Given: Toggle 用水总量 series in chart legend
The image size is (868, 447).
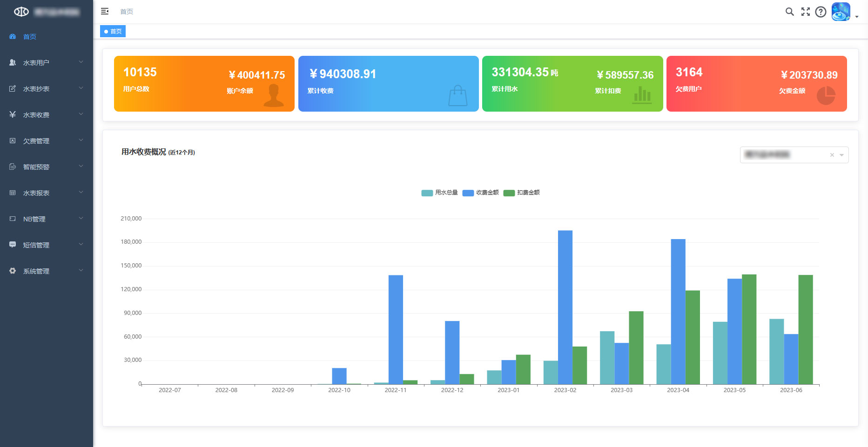Looking at the screenshot, I should 439,193.
